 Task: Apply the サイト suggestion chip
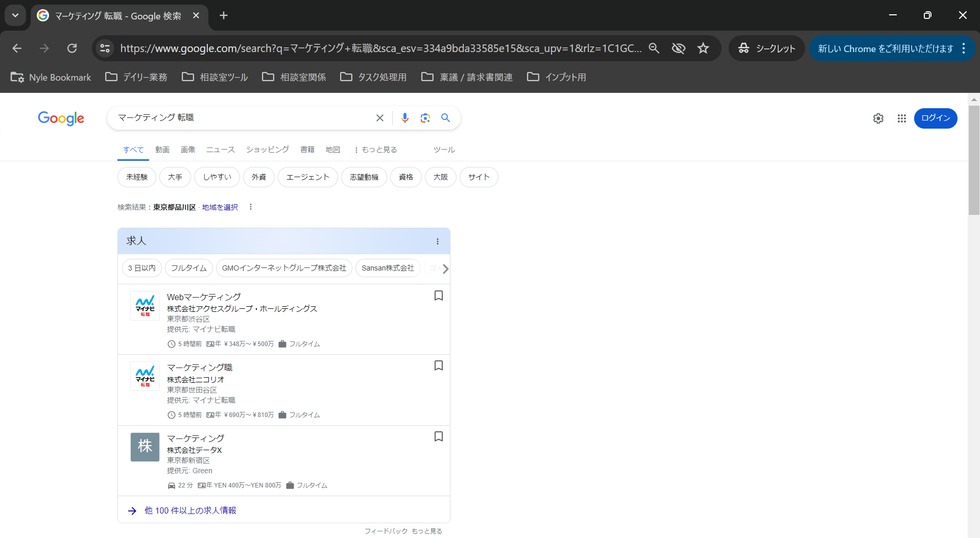[479, 177]
